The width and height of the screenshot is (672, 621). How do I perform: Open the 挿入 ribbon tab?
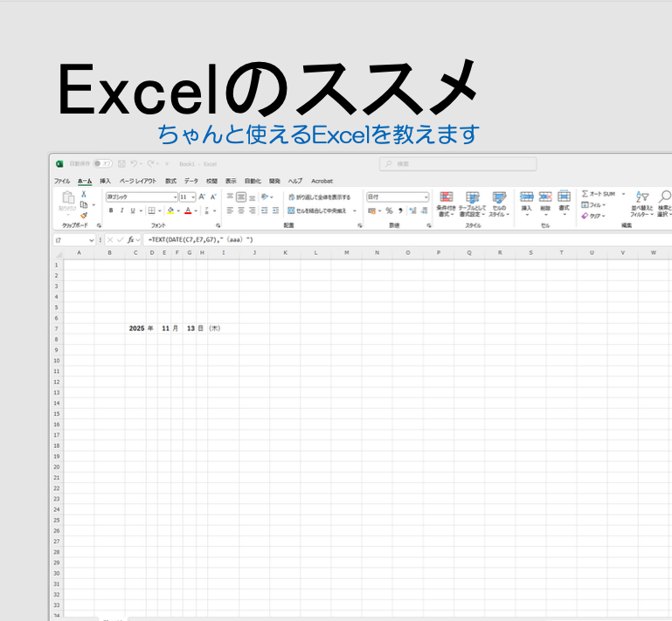(x=105, y=181)
